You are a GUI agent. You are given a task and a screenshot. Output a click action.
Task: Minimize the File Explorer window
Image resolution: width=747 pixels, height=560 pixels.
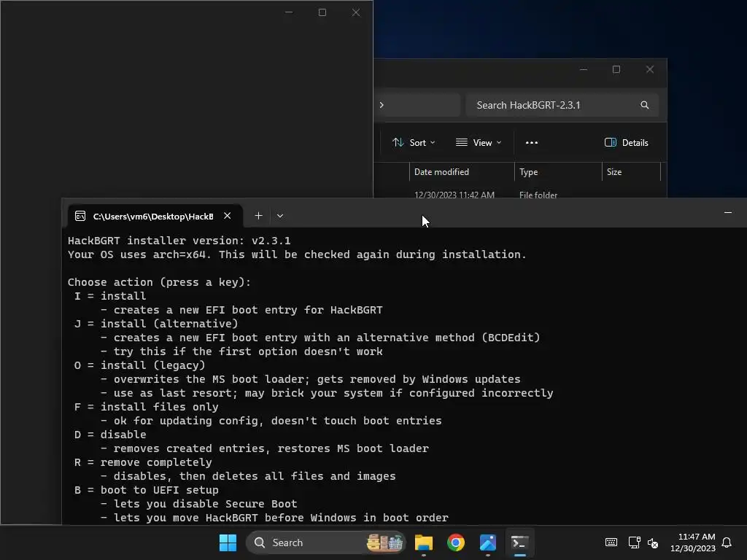(584, 69)
